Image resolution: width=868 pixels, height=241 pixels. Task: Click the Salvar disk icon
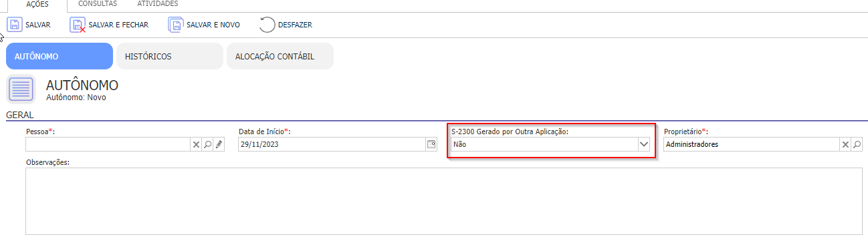point(14,25)
